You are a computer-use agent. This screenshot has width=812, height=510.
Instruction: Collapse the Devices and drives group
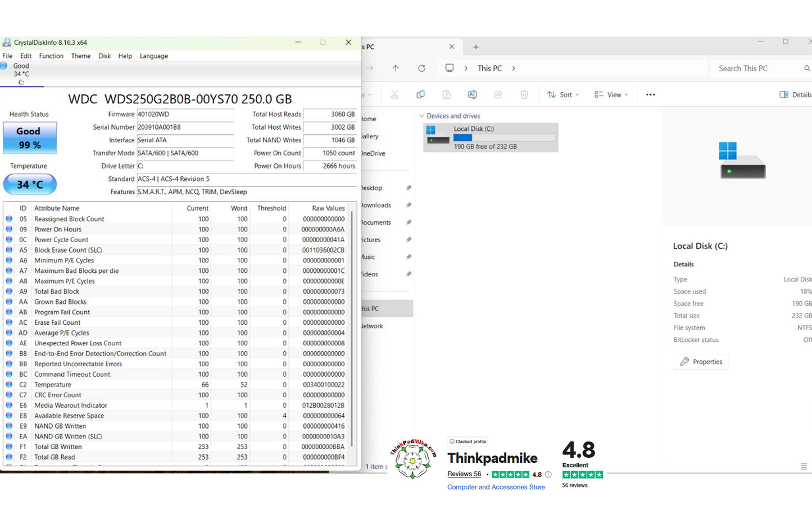point(422,116)
